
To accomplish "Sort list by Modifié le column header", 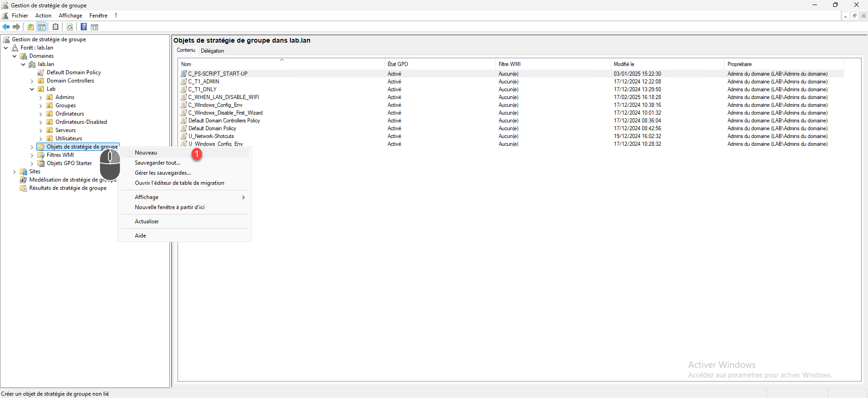I will pos(624,64).
